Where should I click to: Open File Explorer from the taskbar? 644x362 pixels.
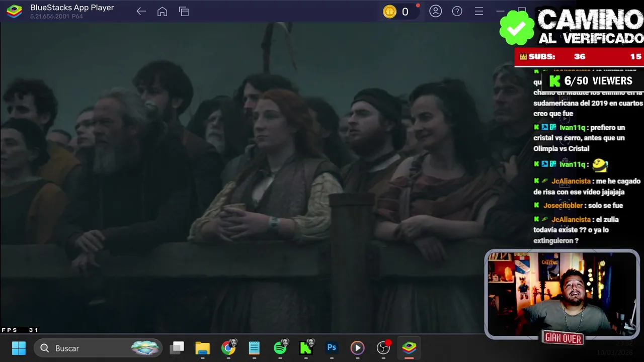pos(202,348)
